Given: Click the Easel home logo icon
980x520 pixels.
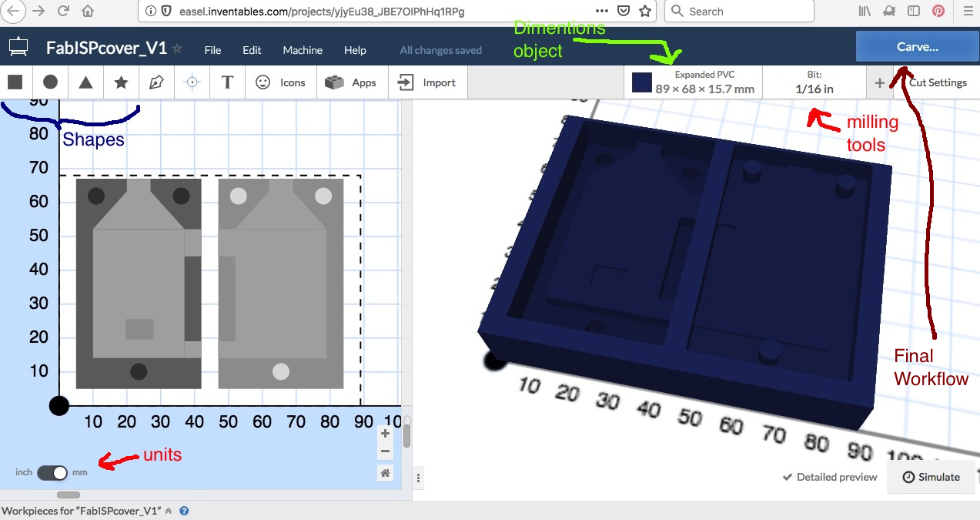Looking at the screenshot, I should pyautogui.click(x=18, y=48).
